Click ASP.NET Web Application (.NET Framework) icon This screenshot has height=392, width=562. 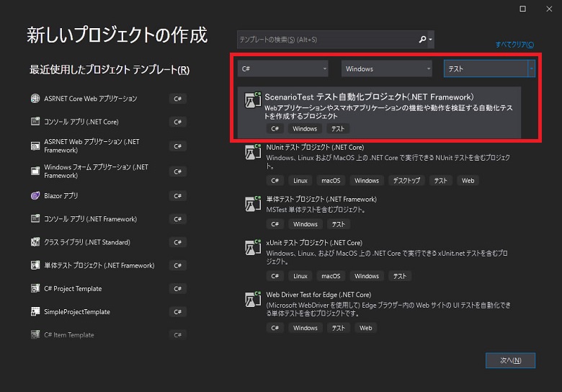point(35,146)
